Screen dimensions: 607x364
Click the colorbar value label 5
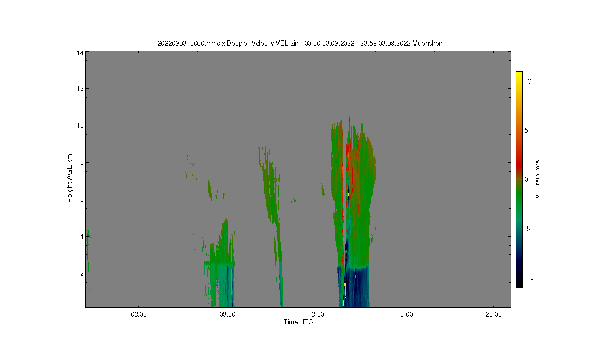pos(526,131)
